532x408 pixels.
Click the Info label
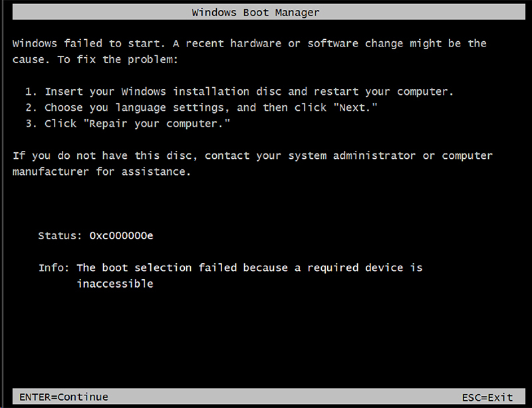(x=54, y=268)
